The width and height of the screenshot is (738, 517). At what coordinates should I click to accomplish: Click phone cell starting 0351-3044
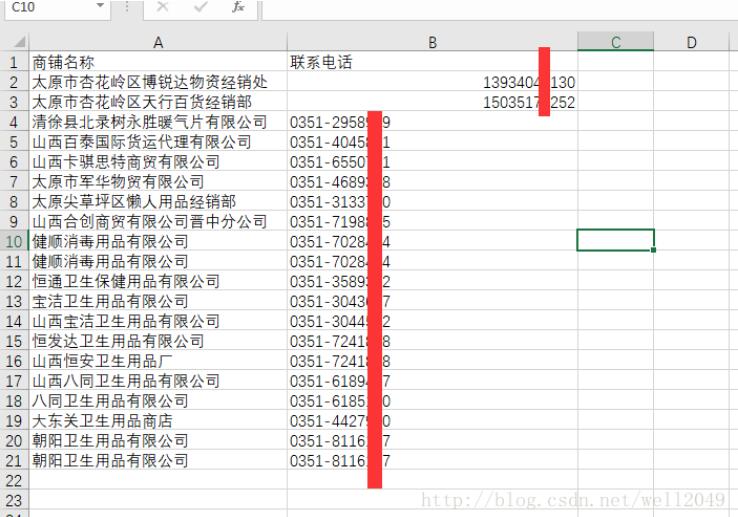[x=433, y=321]
